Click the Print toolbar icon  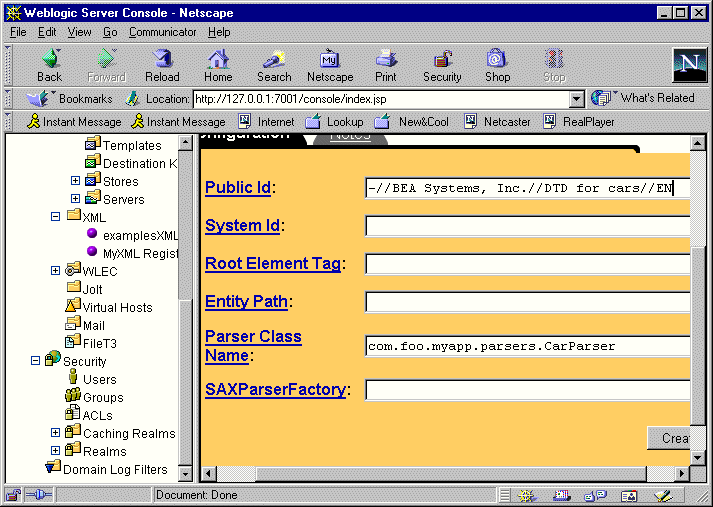click(x=386, y=65)
